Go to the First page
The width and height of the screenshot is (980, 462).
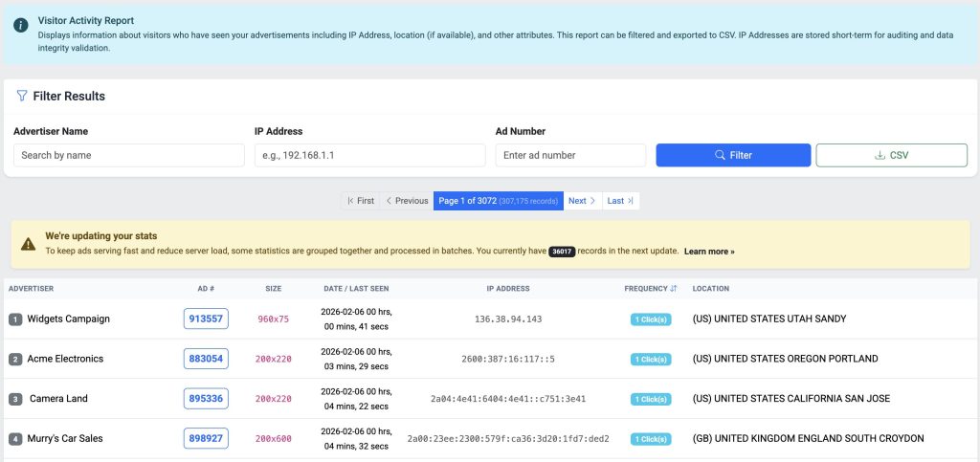(361, 201)
